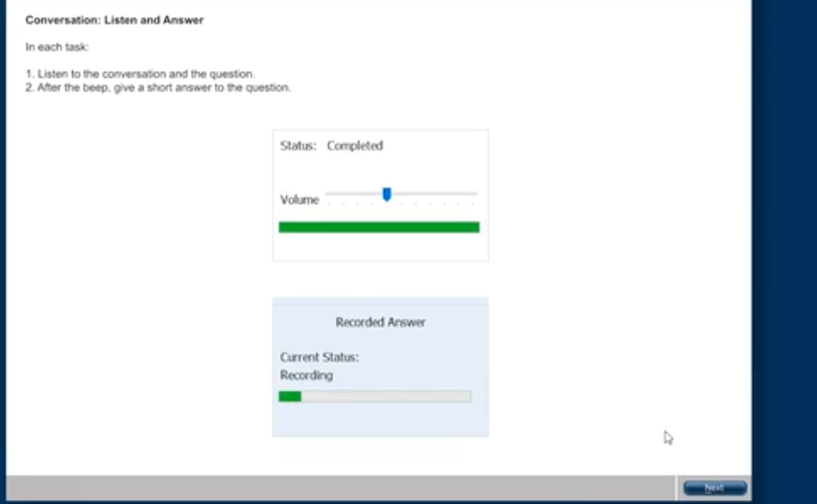Click instruction 1 about listening to the conversation
817x504 pixels.
point(139,74)
